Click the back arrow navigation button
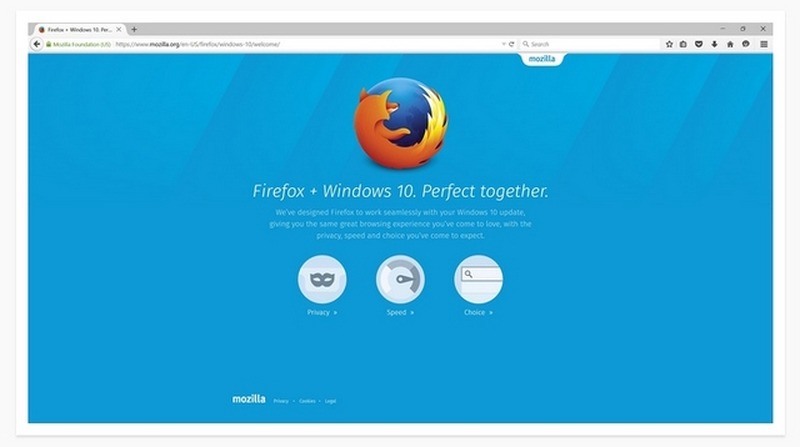This screenshot has height=447, width=800. 37,44
